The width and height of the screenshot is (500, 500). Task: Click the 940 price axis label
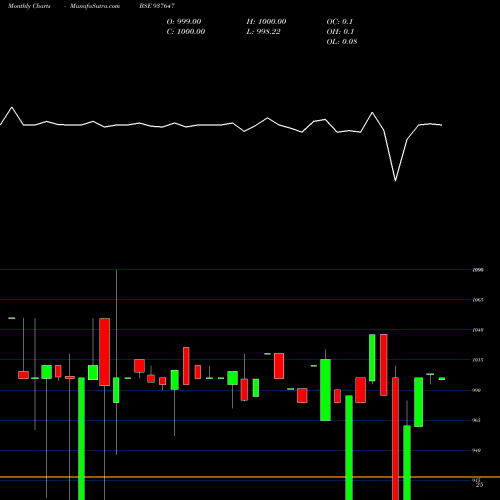[477, 450]
